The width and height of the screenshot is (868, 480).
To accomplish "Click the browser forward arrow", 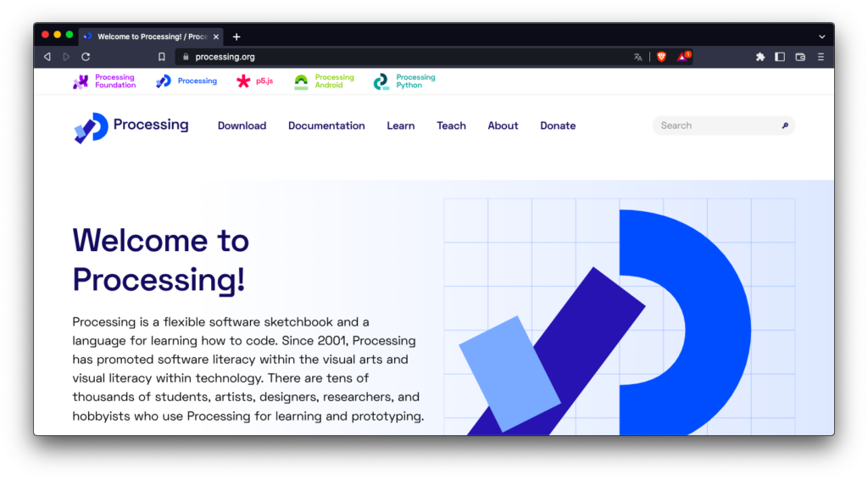I will point(66,57).
